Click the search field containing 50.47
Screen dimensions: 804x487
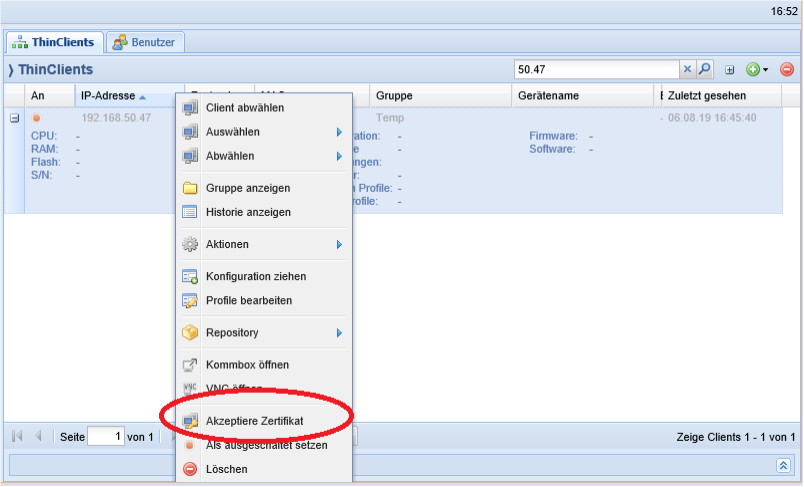pyautogui.click(x=595, y=70)
